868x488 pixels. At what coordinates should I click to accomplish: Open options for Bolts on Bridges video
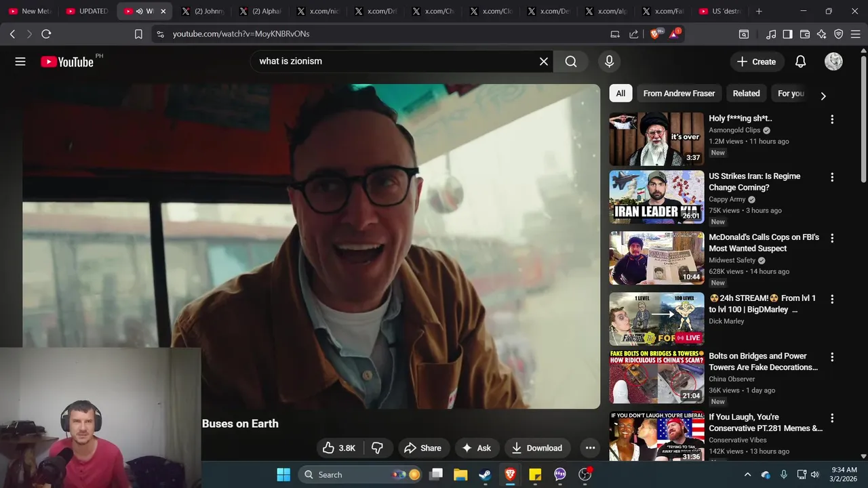(832, 357)
